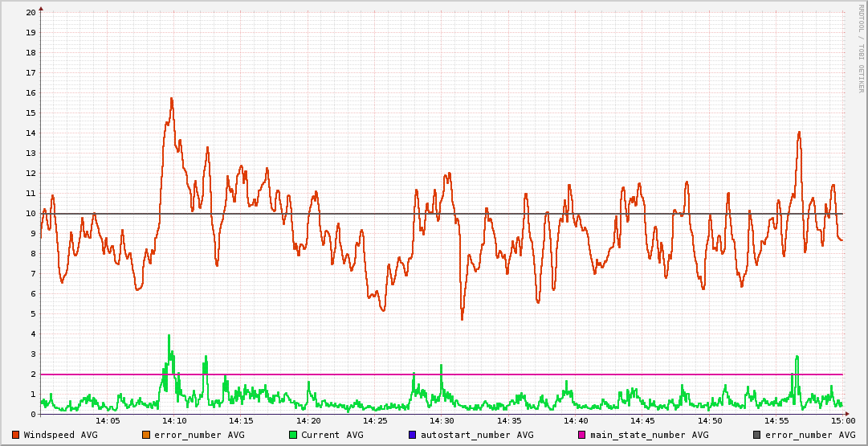868x446 pixels.
Task: Click the 14:30 time axis label
Action: [x=442, y=421]
